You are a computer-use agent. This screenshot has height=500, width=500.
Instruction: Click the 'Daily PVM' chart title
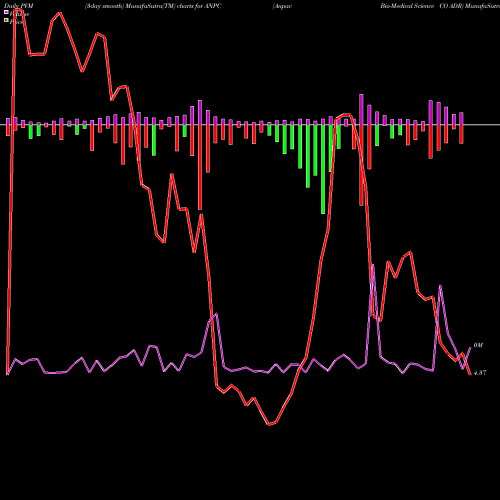[19, 6]
